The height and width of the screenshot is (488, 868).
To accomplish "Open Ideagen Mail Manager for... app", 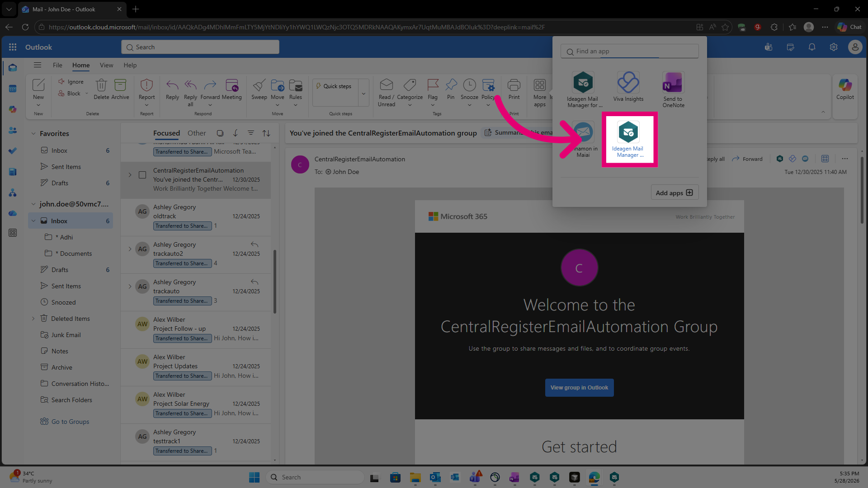I will coord(583,90).
